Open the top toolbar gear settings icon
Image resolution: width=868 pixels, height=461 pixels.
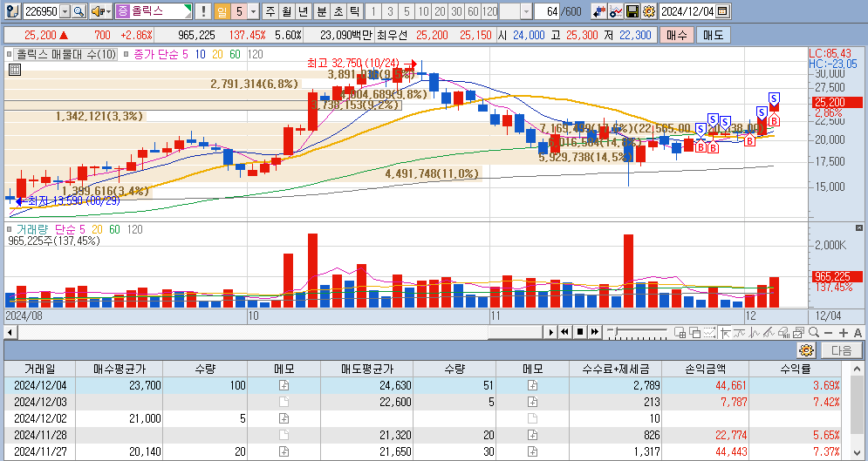pyautogui.click(x=649, y=11)
